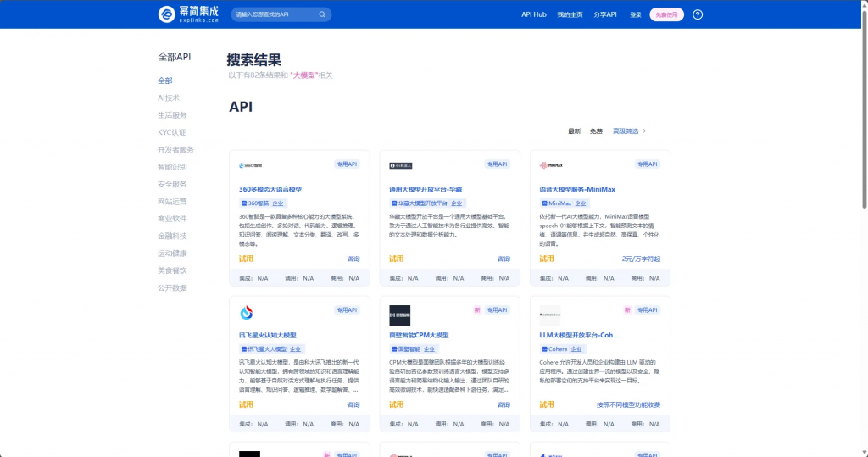Sort results by 最新
868x457 pixels.
pyautogui.click(x=574, y=131)
